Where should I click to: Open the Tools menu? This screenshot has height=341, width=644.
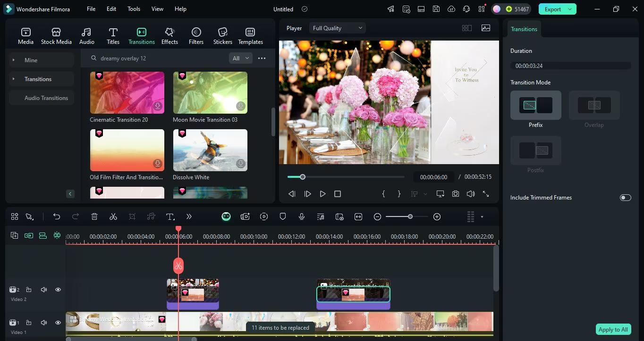coord(134,9)
